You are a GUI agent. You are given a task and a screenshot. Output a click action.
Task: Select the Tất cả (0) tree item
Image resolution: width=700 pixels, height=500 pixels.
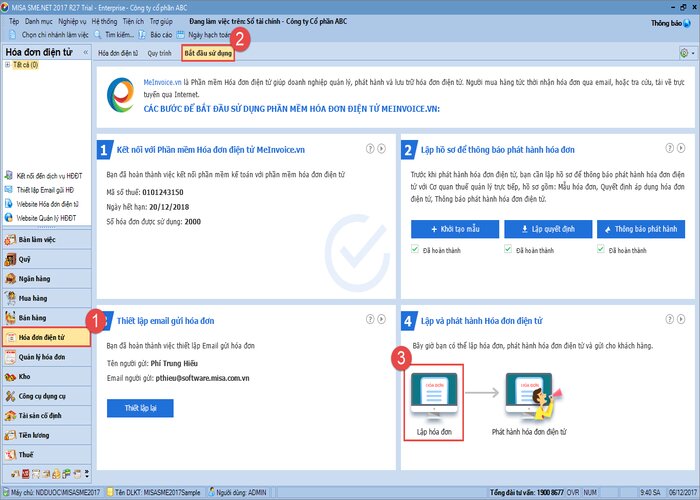click(x=25, y=65)
